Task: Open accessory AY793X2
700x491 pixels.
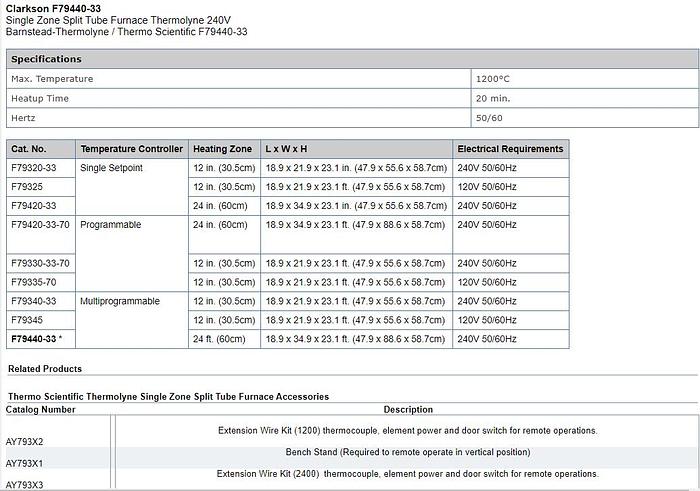Action: (26, 441)
